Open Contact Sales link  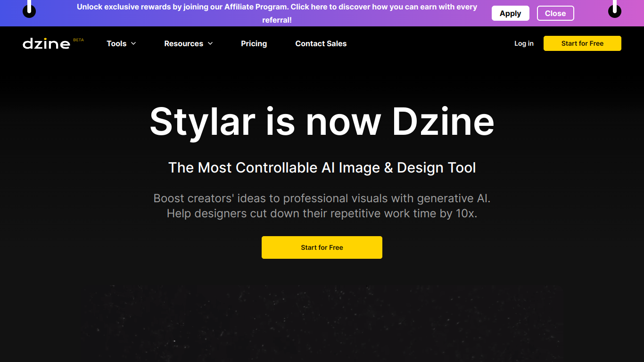(x=321, y=43)
